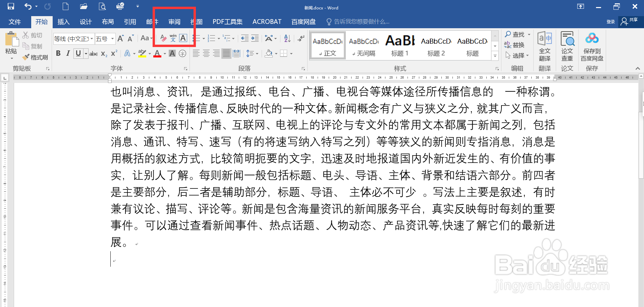This screenshot has width=644, height=307.
Task: Click the Print preview icon
Action: 102,6
